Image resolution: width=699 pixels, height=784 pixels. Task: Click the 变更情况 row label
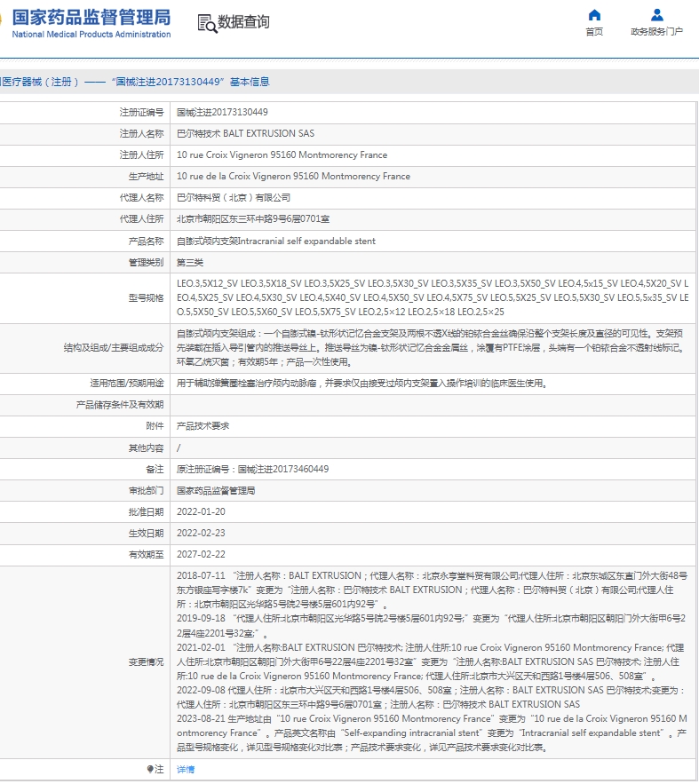(146, 662)
